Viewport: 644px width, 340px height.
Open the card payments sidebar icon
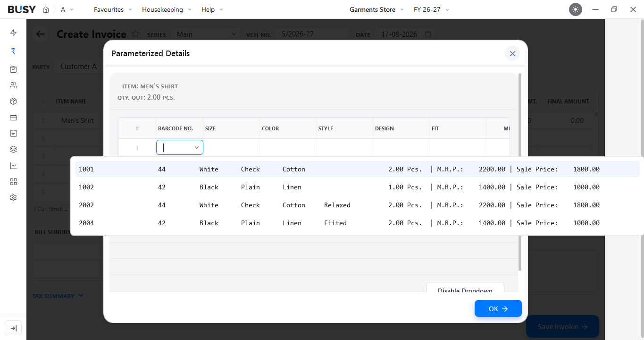click(13, 117)
